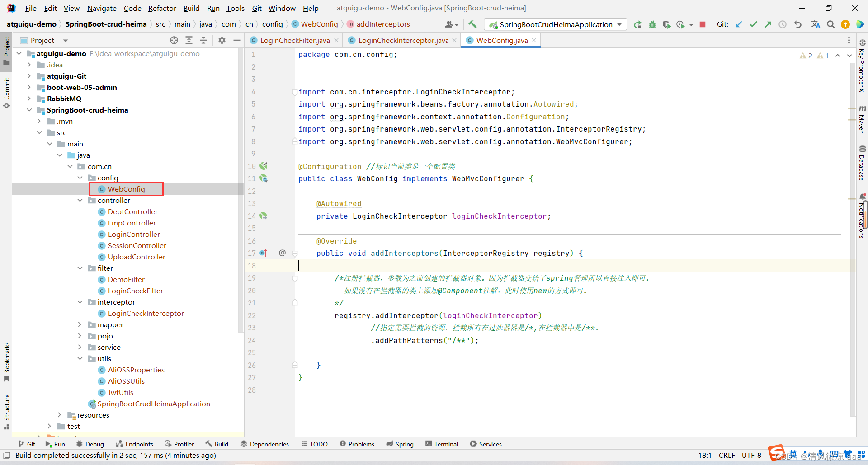Select JwtUtils class in project tree
The image size is (868, 465).
120,392
